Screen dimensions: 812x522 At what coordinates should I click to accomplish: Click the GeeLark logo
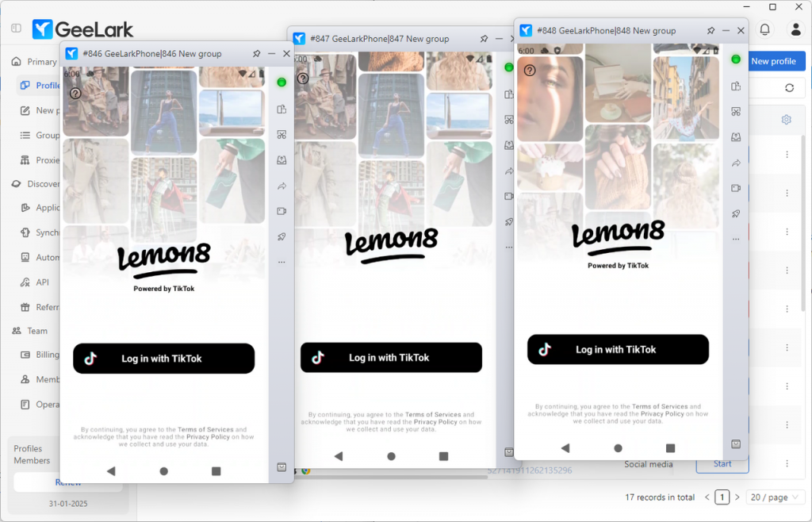[82, 29]
